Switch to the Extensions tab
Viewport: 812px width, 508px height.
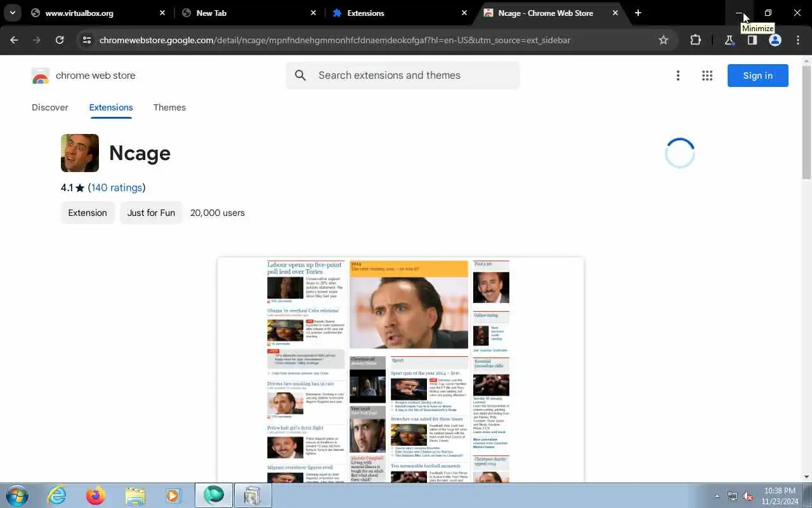400,13
